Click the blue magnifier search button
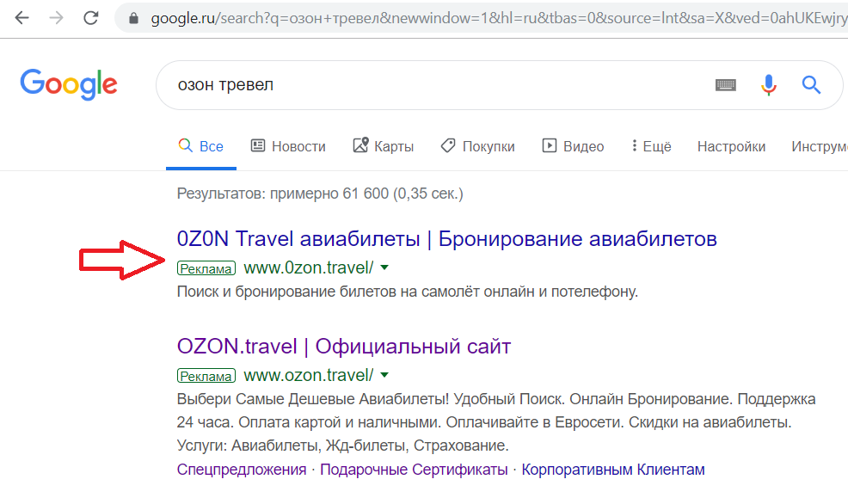 click(x=811, y=85)
